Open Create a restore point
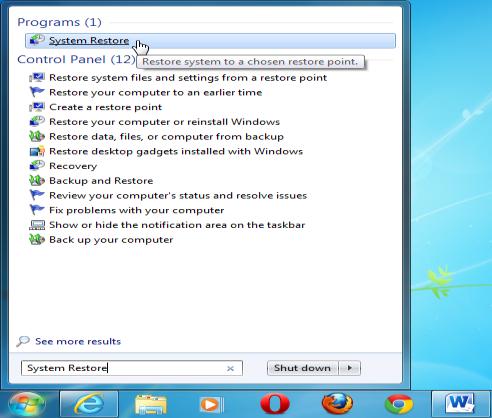Viewport: 492px width, 418px height. (x=106, y=107)
